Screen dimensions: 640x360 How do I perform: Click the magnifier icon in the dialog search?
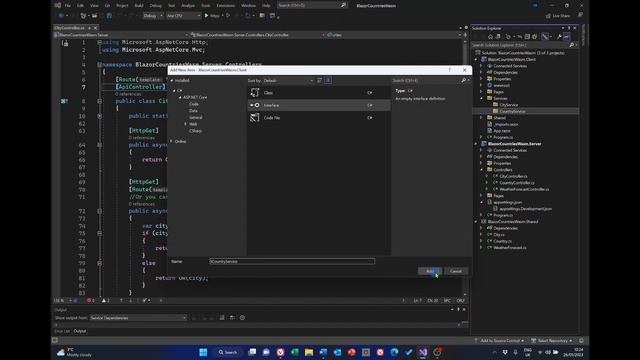[464, 80]
